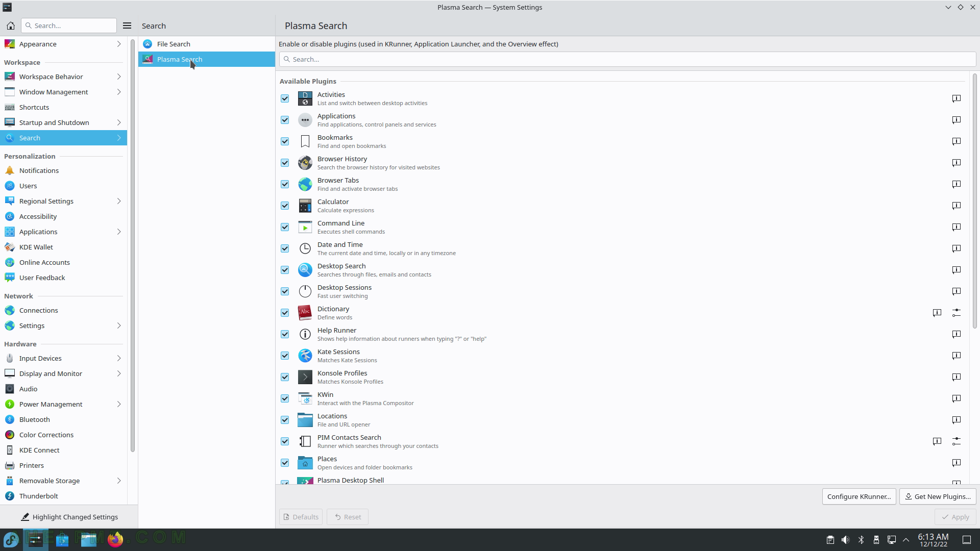Focus the plugin search field
The image size is (980, 551).
click(x=627, y=59)
